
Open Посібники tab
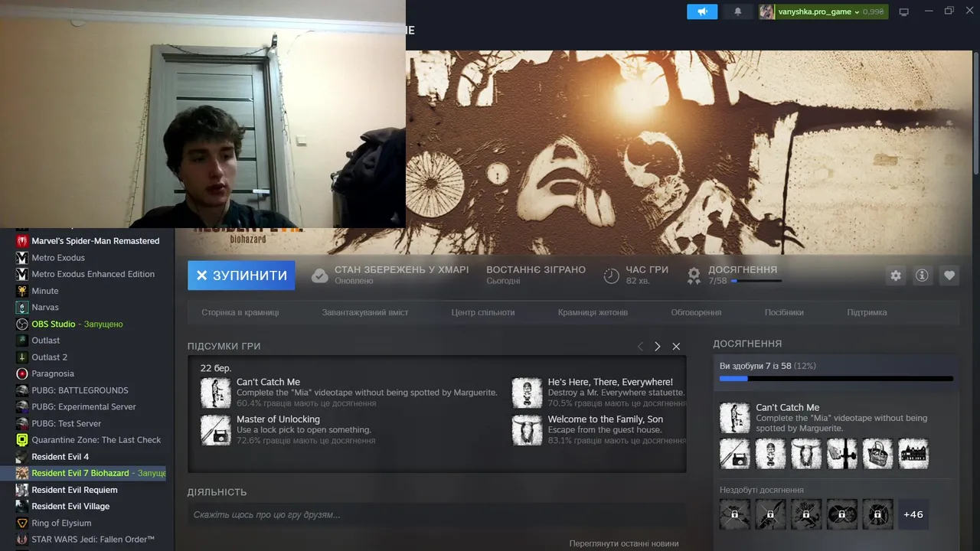click(784, 312)
